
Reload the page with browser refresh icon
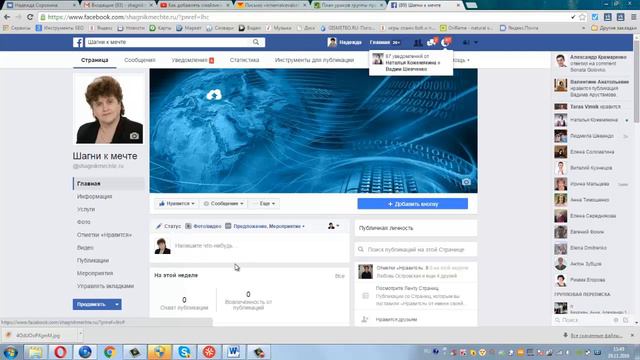[x=30, y=17]
